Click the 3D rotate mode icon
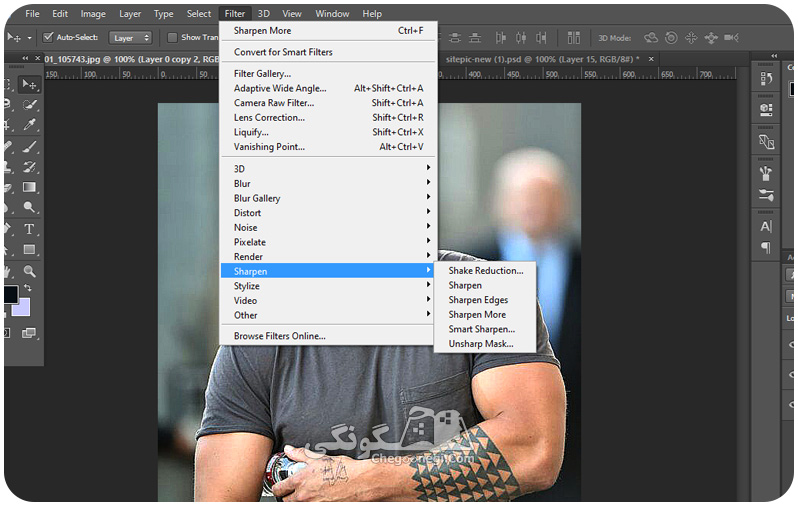This screenshot has width=798, height=508. coord(651,38)
